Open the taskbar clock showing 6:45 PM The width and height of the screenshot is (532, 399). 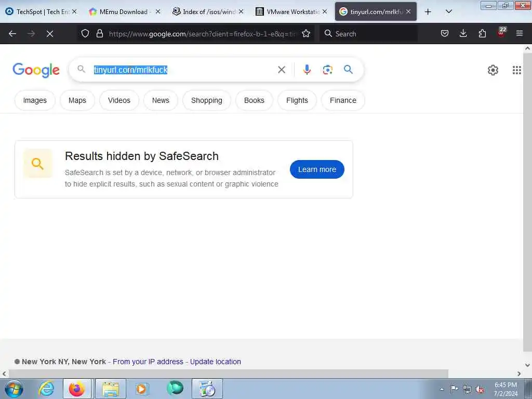tap(506, 389)
